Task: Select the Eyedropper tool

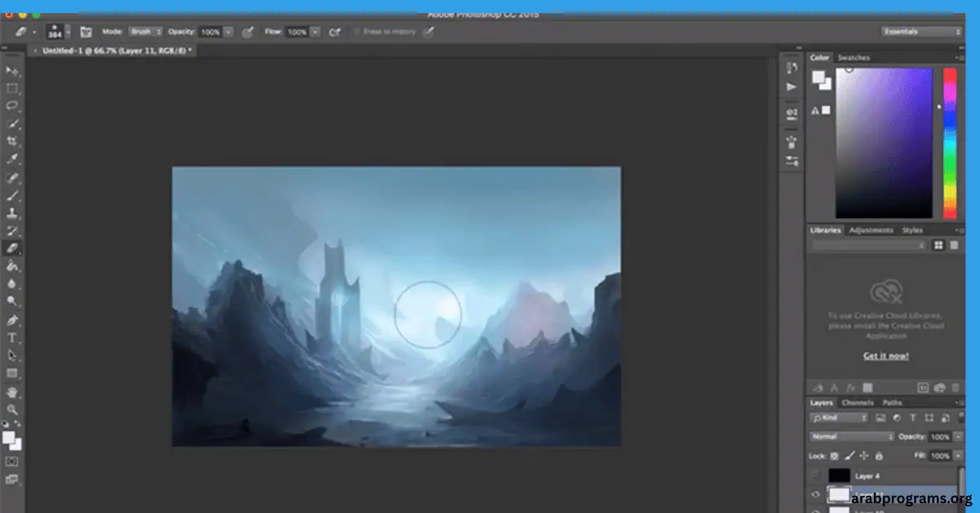Action: point(12,159)
